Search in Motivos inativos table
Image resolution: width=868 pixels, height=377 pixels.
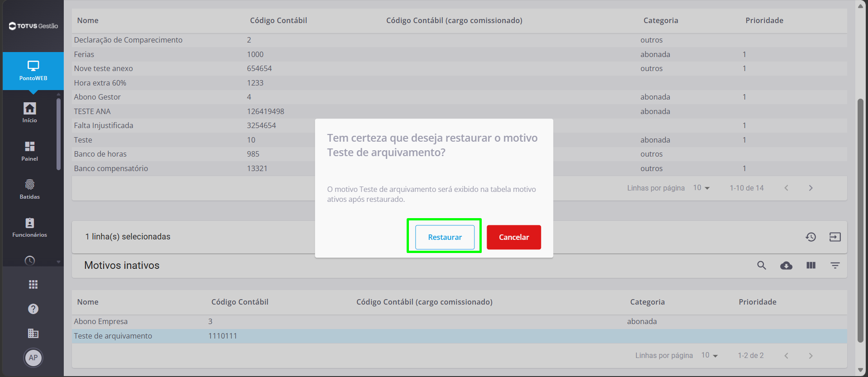point(762,265)
